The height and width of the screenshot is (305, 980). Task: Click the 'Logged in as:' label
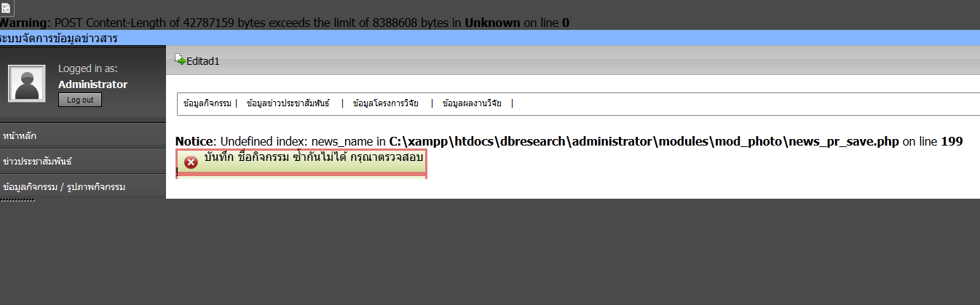88,69
